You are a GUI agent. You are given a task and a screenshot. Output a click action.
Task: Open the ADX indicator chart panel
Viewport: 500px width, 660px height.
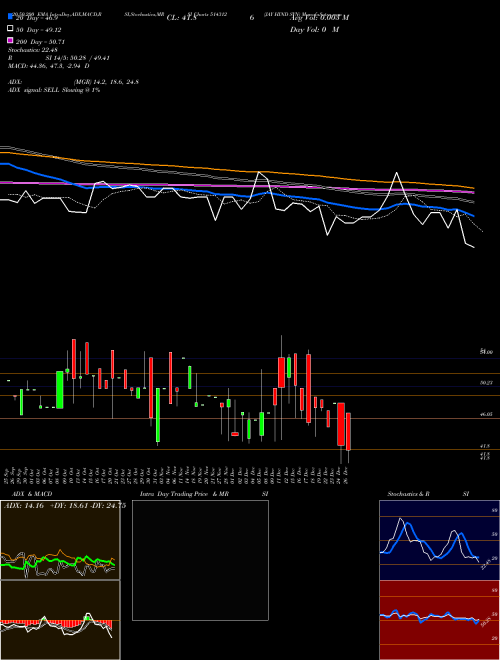point(60,540)
